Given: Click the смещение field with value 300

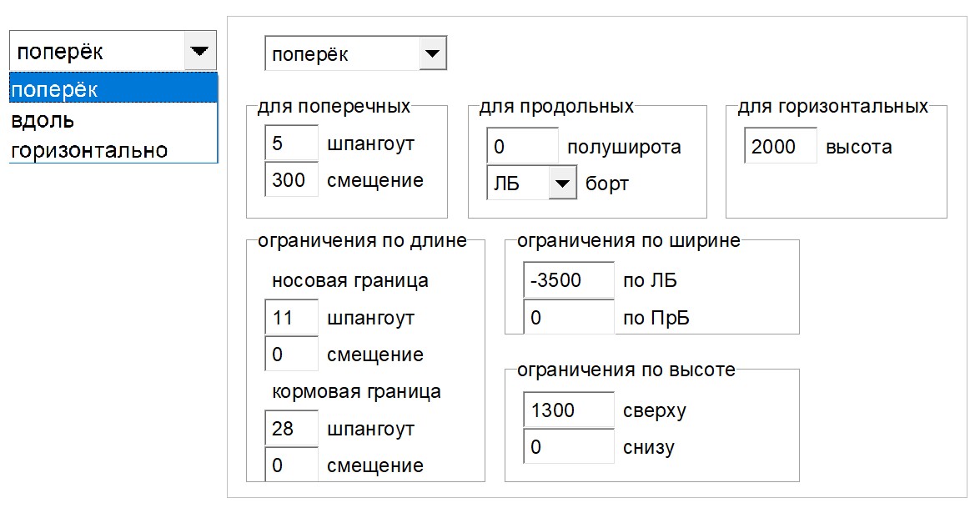Looking at the screenshot, I should coord(291,180).
